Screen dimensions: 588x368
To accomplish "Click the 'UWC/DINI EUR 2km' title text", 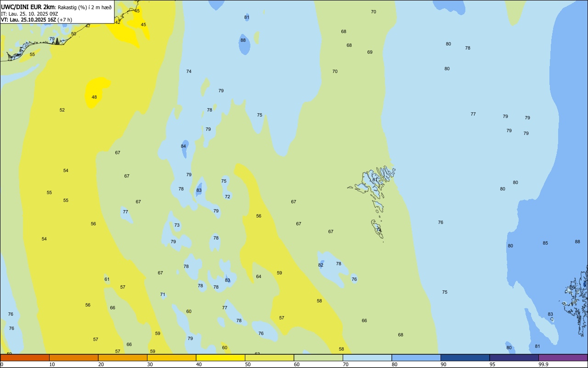I will pos(28,7).
